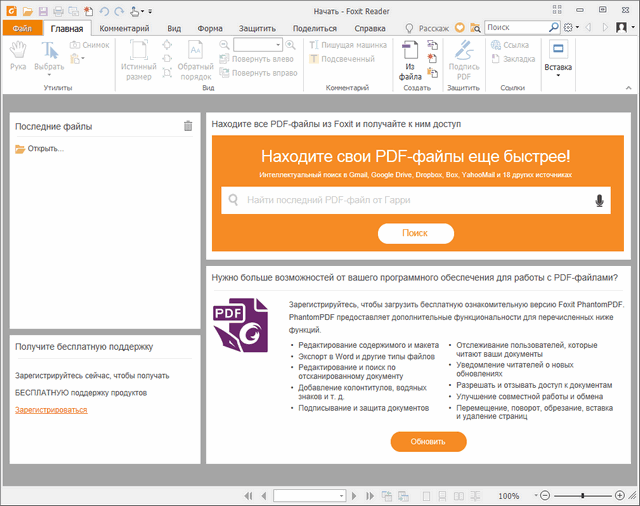Viewport: 640px width, 506px height.
Task: Open the Файл menu
Action: [21, 29]
